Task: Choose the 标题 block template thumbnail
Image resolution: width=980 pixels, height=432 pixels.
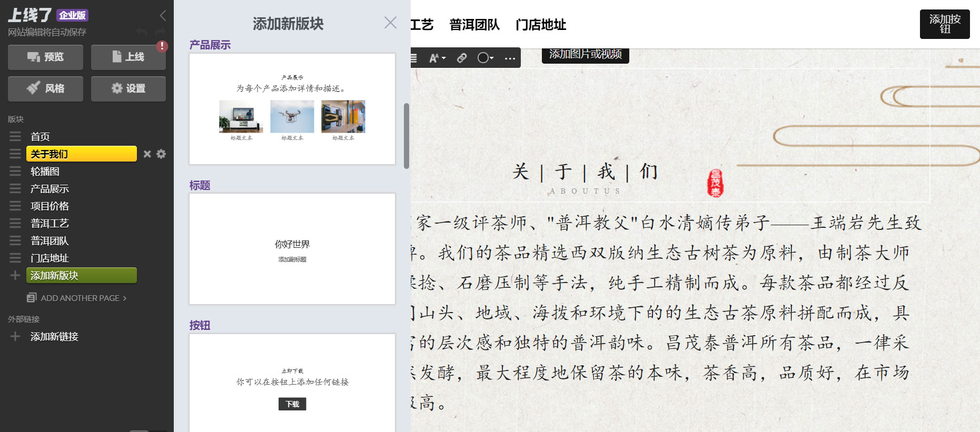Action: click(292, 249)
